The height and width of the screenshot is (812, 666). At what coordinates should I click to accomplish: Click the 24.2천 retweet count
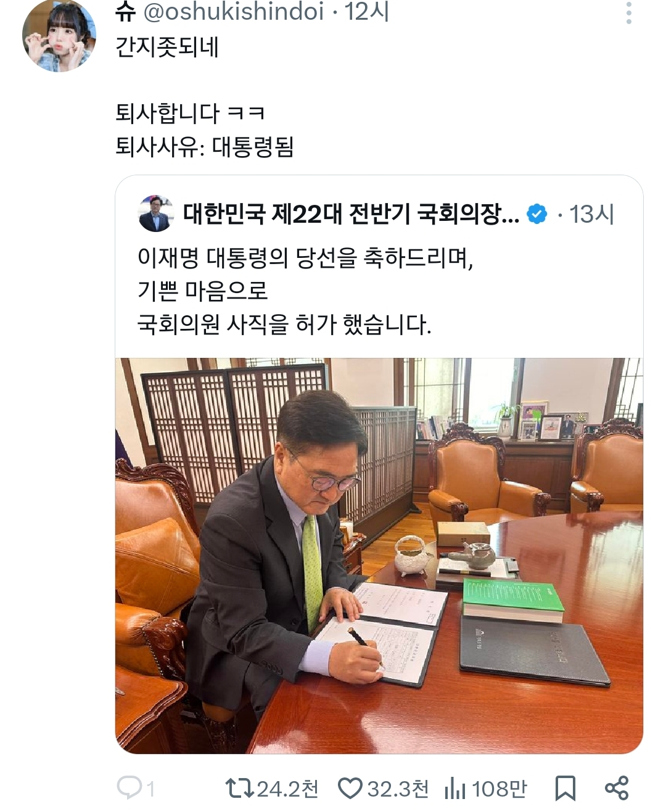tap(288, 789)
